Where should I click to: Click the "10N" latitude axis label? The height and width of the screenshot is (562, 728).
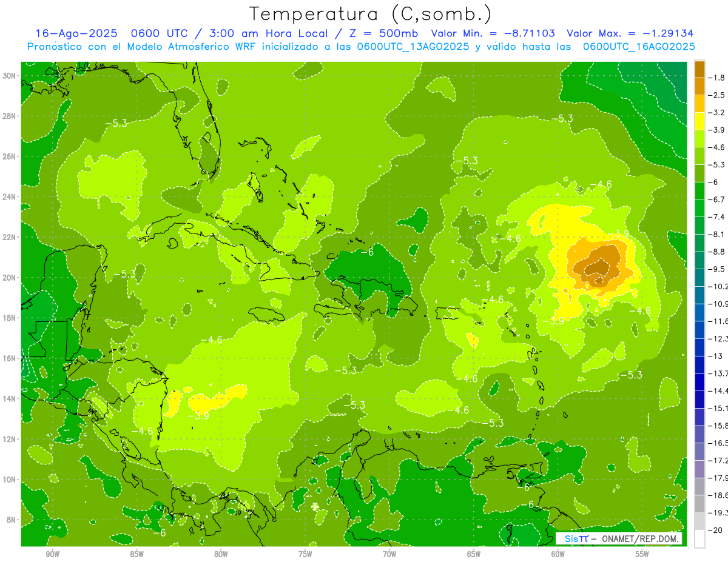pos(9,480)
